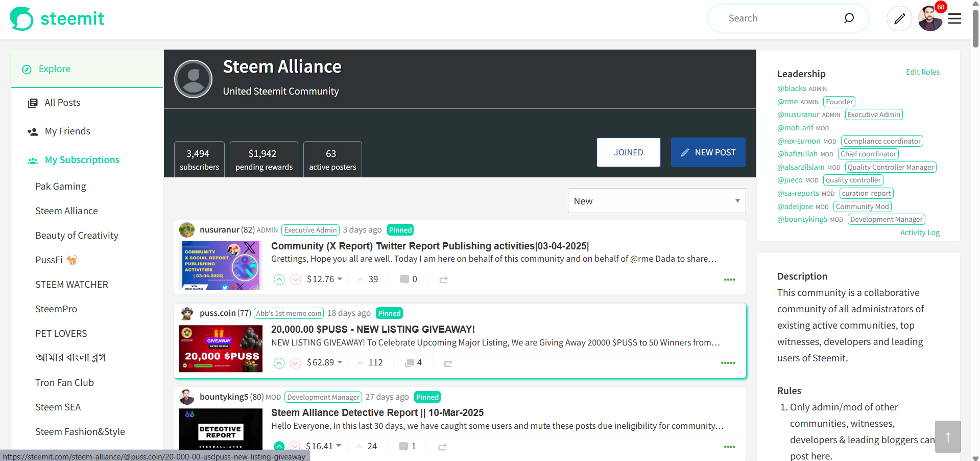Expand payout details for $62.89

(325, 362)
